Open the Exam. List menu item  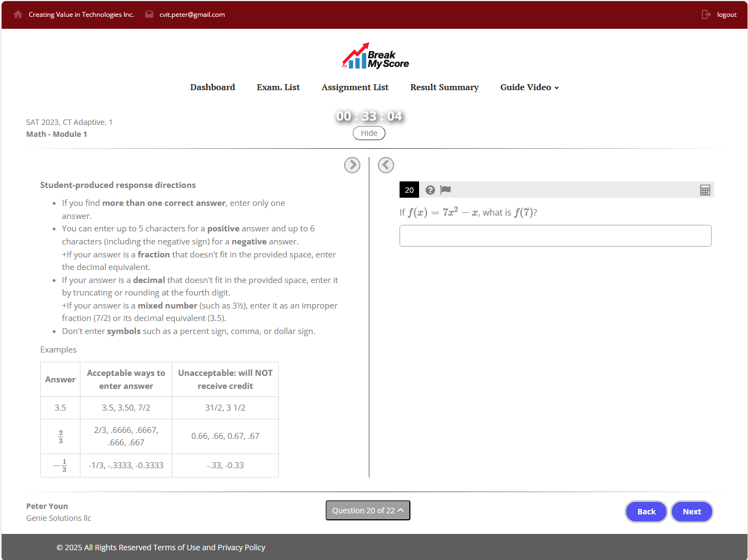point(278,87)
